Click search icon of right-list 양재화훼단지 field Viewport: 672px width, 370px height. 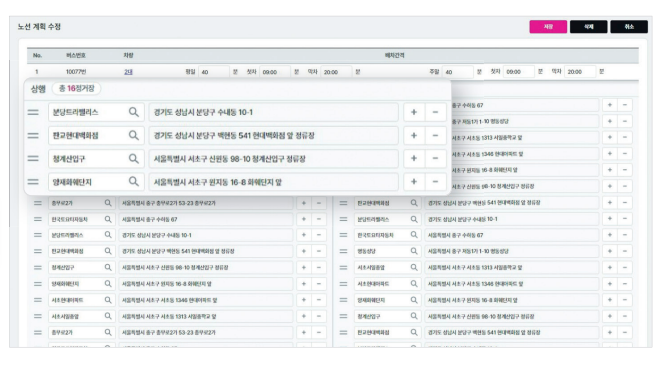414,300
